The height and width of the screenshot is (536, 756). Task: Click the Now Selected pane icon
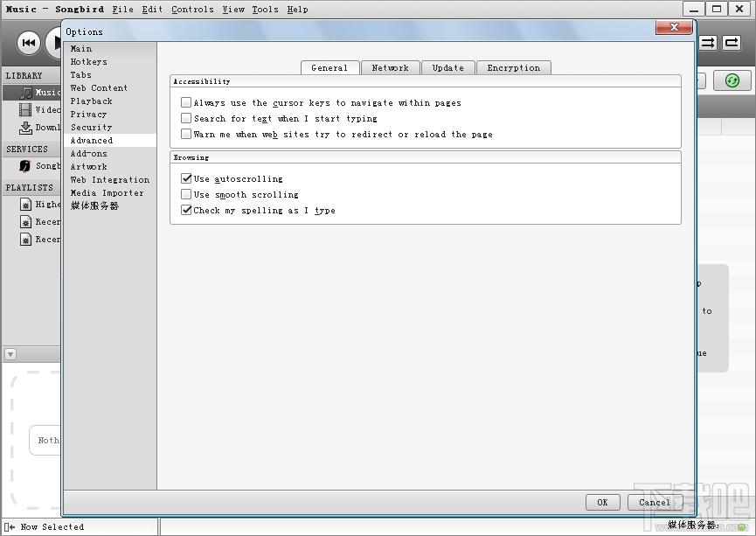(9, 527)
